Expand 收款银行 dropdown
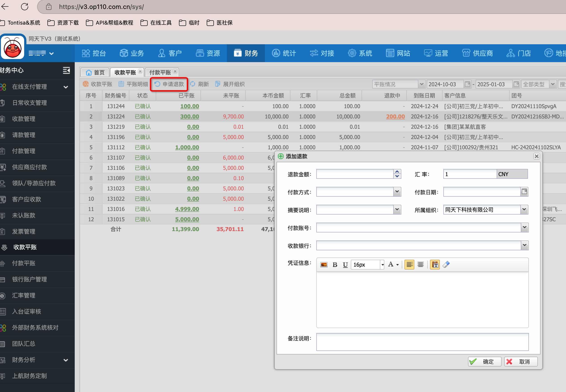Viewport: 566px width, 392px height. point(524,245)
